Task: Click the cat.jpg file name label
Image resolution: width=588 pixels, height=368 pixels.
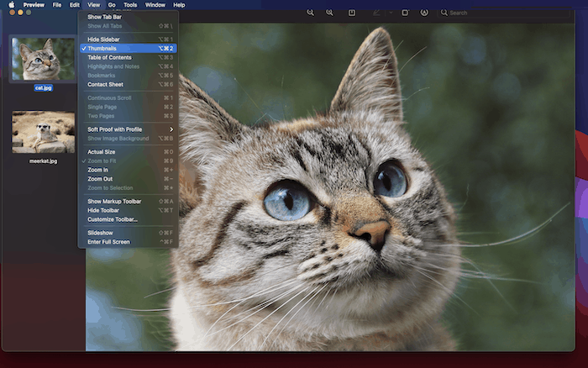Action: pyautogui.click(x=44, y=87)
